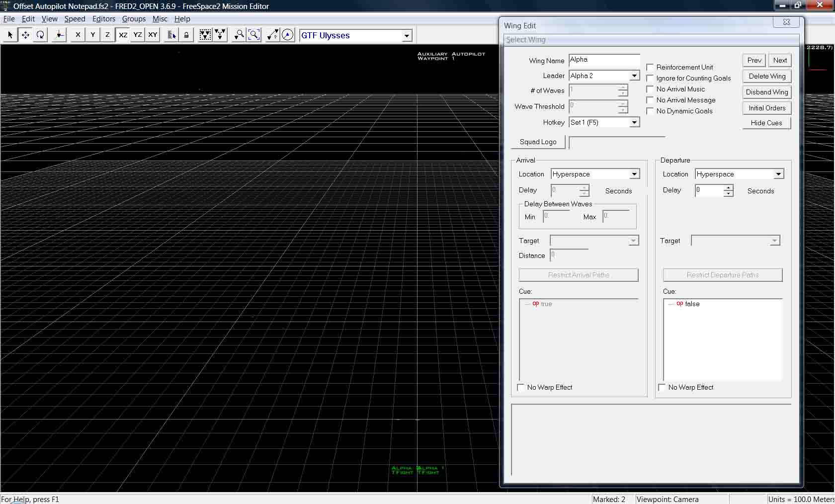835x504 pixels.
Task: Open the Editors menu
Action: point(104,19)
